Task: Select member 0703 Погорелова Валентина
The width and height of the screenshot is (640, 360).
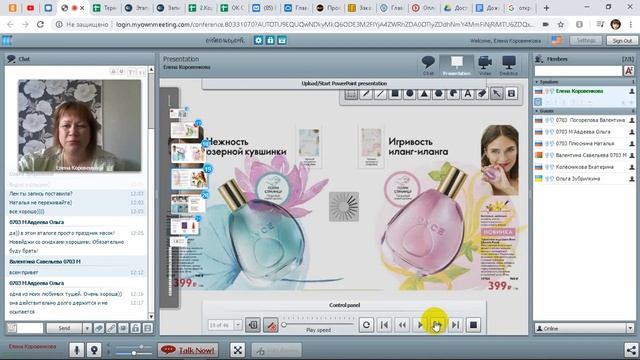Action: [584, 120]
